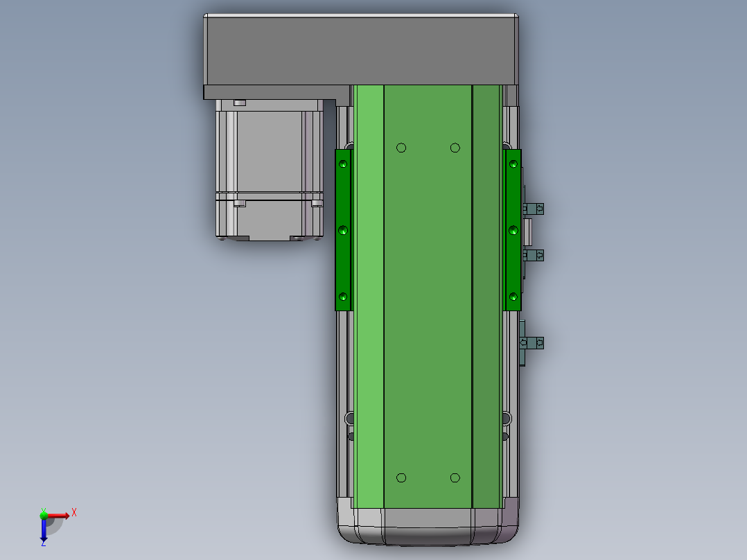Select the gray top belt housing cover
Viewport: 747px width, 560px height.
(361, 50)
